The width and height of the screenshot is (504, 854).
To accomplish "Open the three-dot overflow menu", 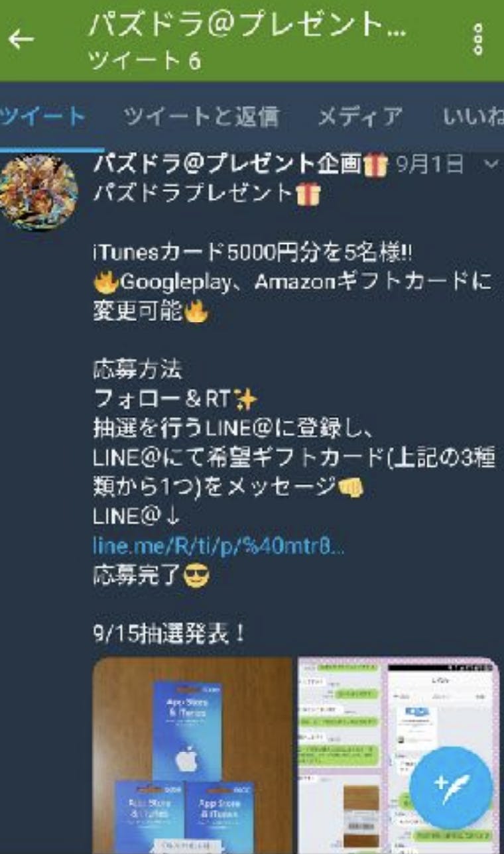I will click(479, 39).
